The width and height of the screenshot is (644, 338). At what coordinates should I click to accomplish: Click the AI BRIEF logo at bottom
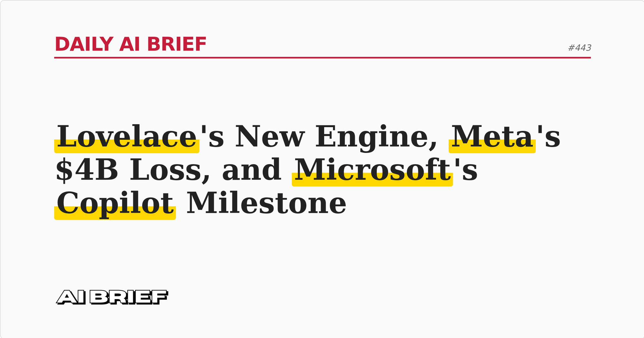[x=112, y=297]
